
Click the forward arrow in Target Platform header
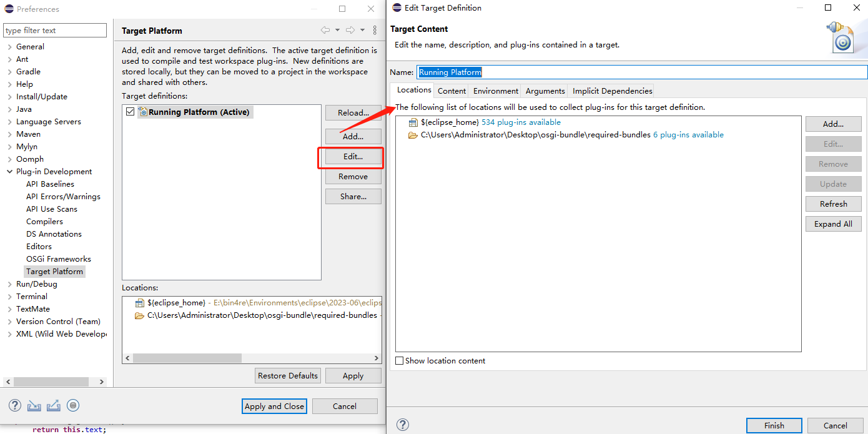[x=350, y=30]
